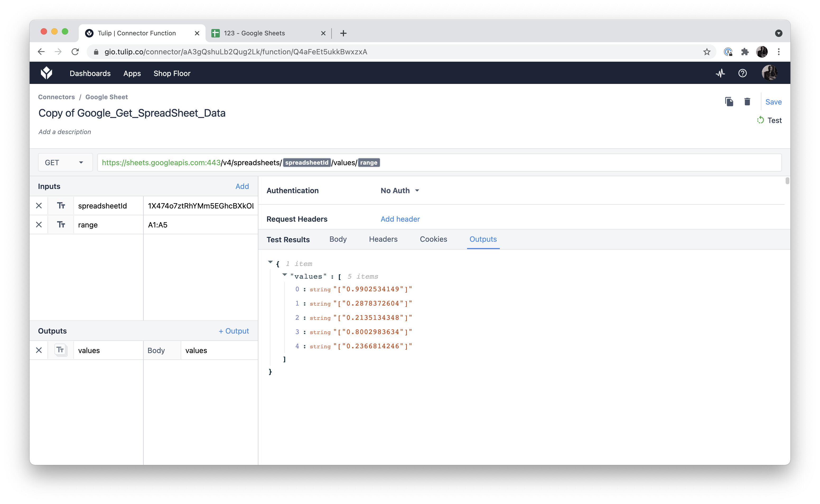The height and width of the screenshot is (504, 820).
Task: Click the duplicate function copy icon
Action: (729, 102)
